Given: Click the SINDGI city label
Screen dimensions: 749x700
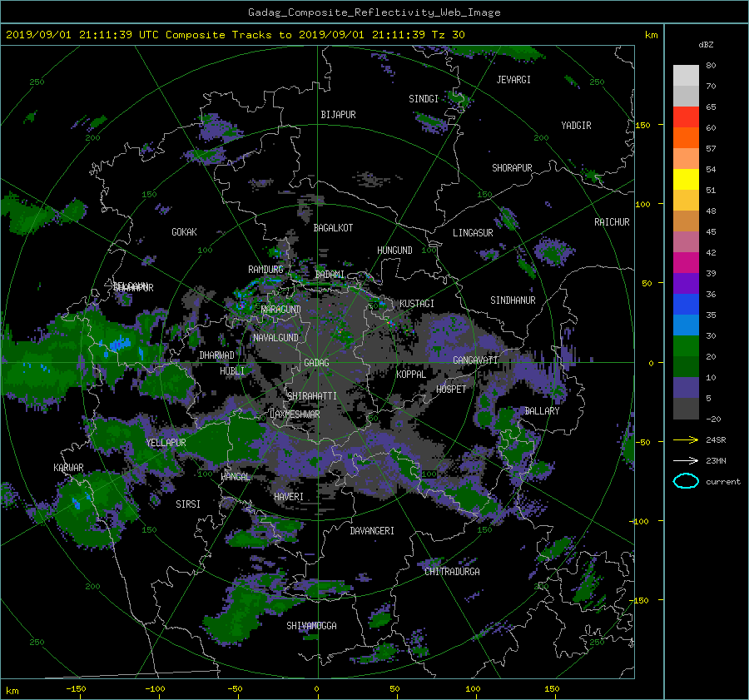Looking at the screenshot, I should tap(424, 99).
